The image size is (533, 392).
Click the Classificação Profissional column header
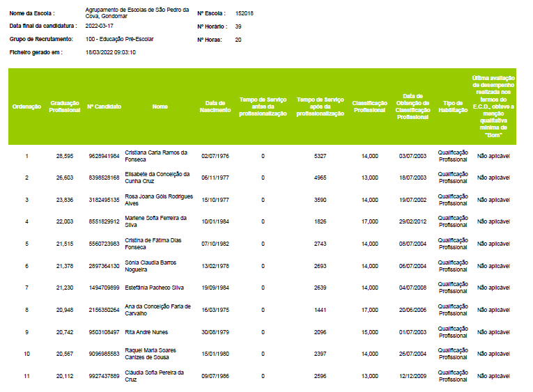370,107
